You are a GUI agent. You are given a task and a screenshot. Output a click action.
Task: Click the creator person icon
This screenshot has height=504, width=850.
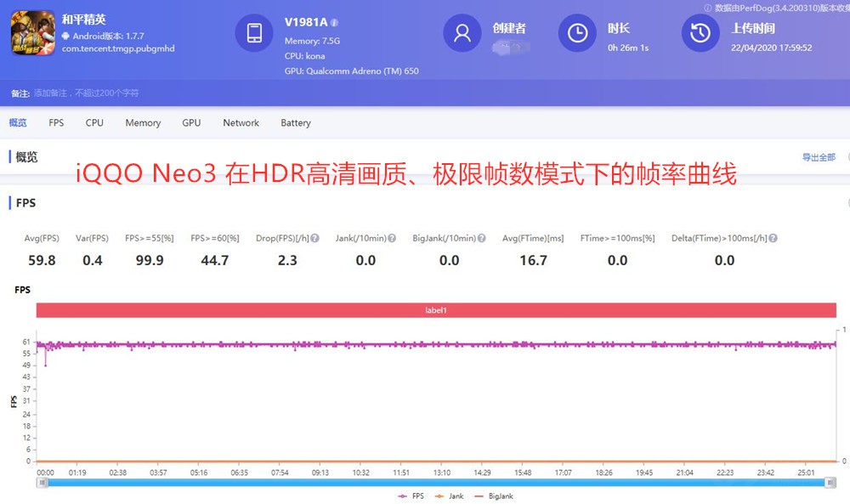[462, 33]
